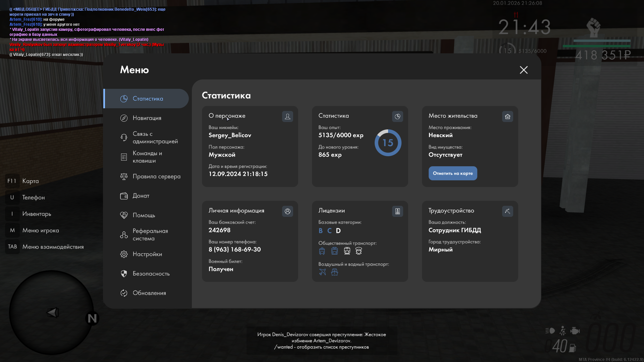Click the airplane license icon
The image size is (644, 362).
322,272
